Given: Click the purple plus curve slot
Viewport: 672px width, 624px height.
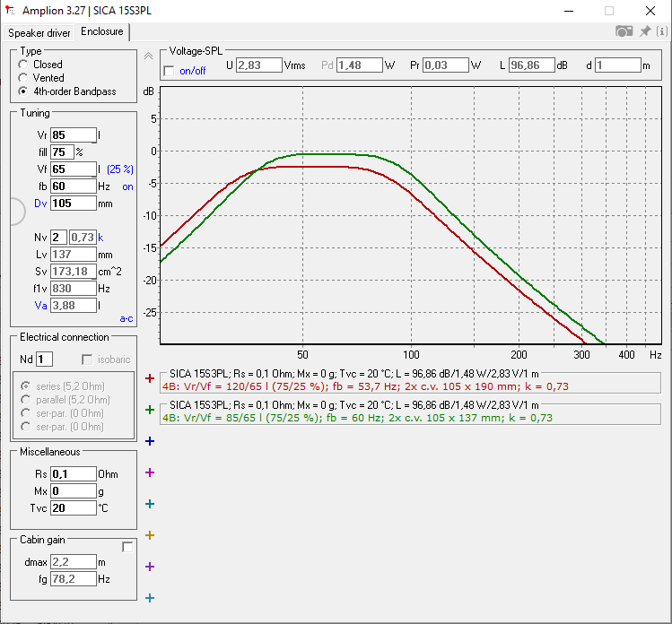Looking at the screenshot, I should tap(150, 567).
